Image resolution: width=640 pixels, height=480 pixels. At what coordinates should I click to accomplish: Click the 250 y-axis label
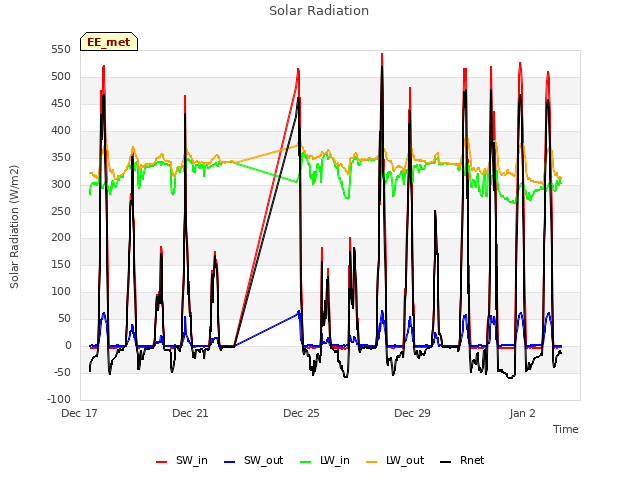point(61,211)
